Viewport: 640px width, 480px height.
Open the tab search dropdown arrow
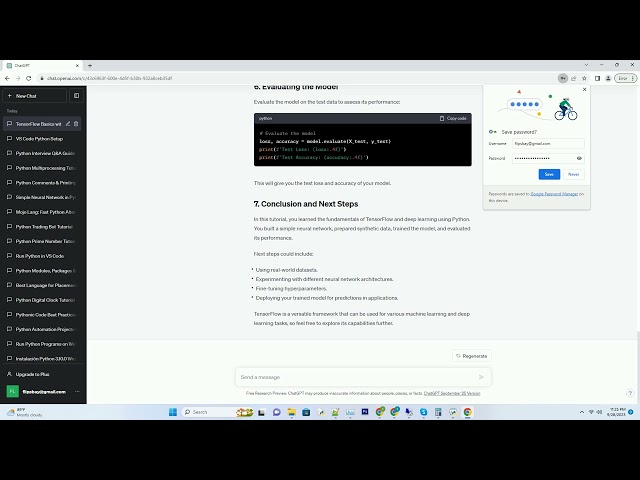click(x=587, y=65)
